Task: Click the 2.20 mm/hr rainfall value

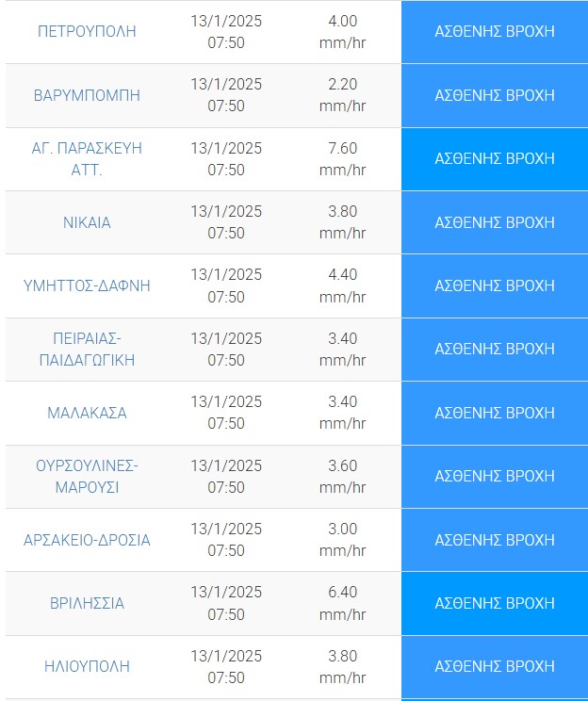Action: [x=342, y=95]
